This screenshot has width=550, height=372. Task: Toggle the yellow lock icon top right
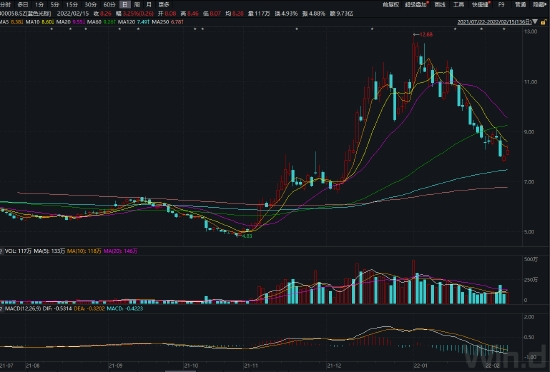pos(543,22)
